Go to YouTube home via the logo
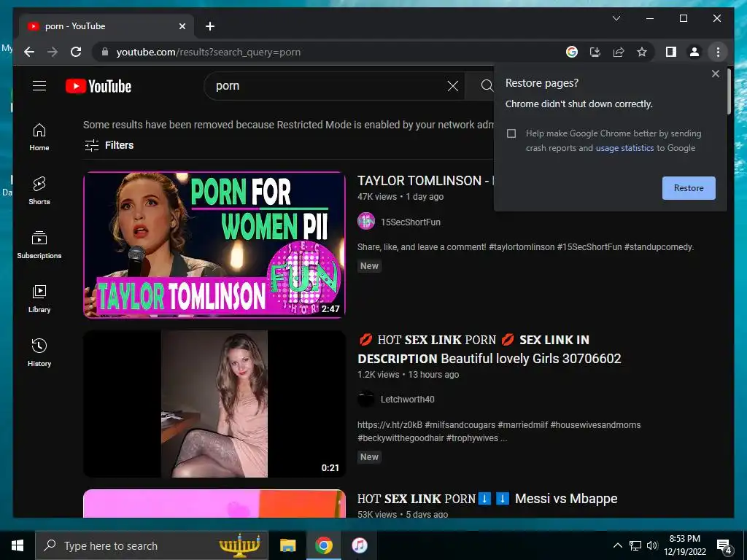747x560 pixels. click(x=98, y=86)
